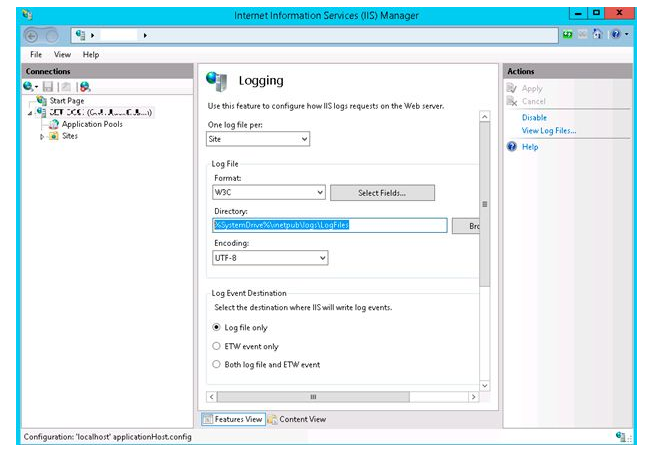Click the Application Pools icon
This screenshot has height=451, width=667.
54,124
